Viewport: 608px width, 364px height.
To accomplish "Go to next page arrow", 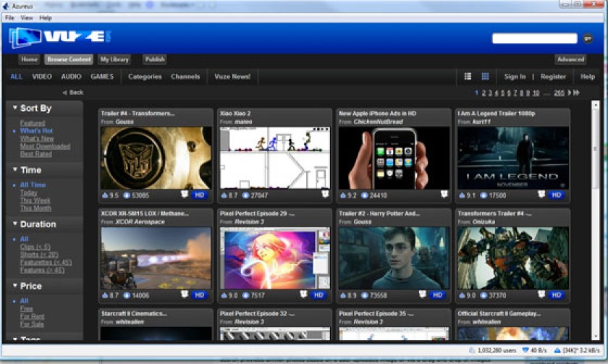I will click(570, 93).
